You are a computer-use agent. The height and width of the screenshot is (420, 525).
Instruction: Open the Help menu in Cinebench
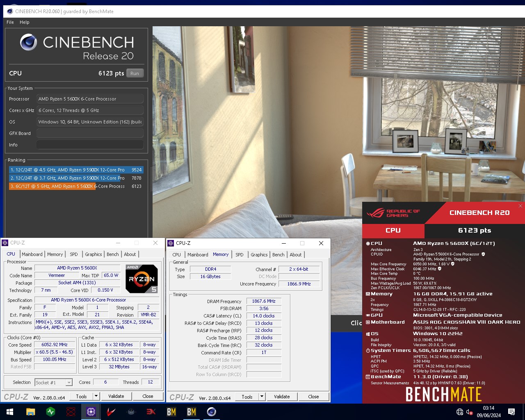(25, 22)
